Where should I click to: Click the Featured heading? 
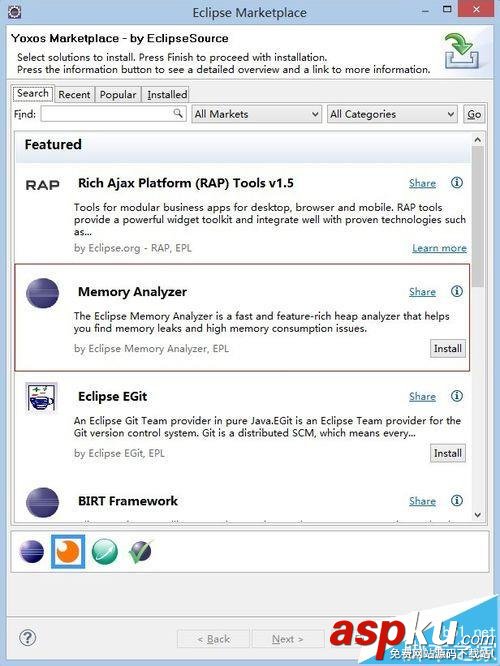(53, 144)
